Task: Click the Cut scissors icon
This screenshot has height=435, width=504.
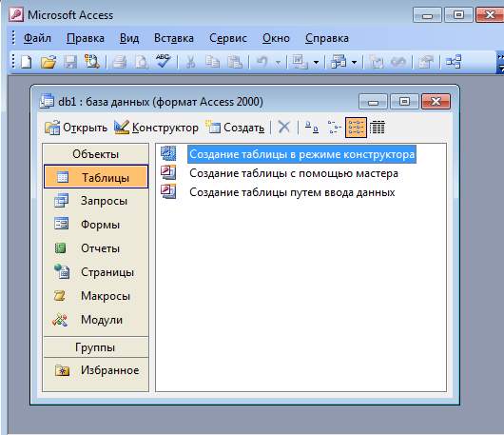Action: [x=190, y=62]
